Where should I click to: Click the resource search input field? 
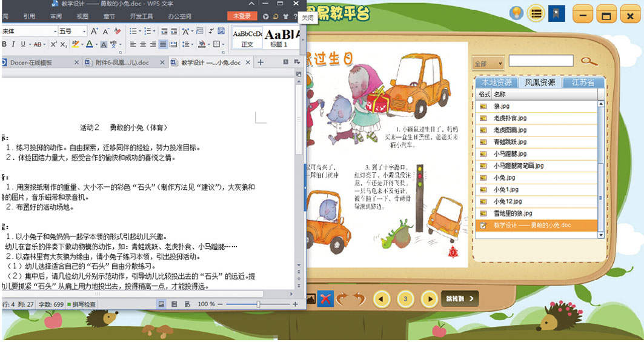541,61
